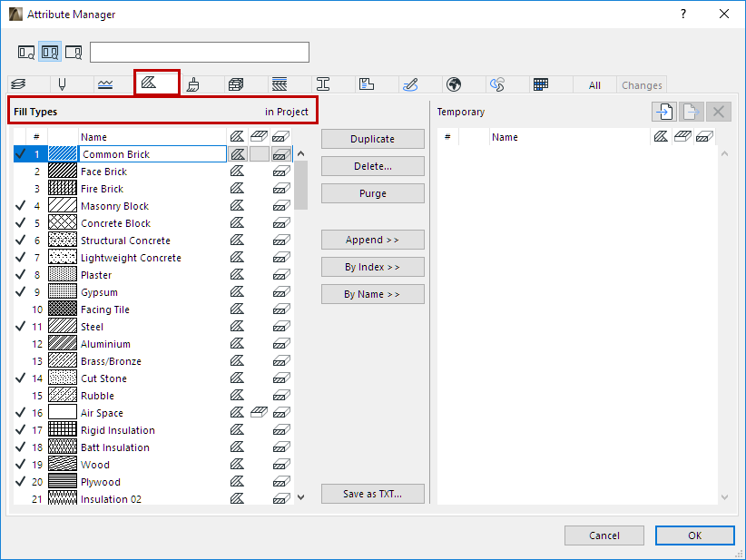Check the Fire Brick fill entry

click(x=22, y=188)
